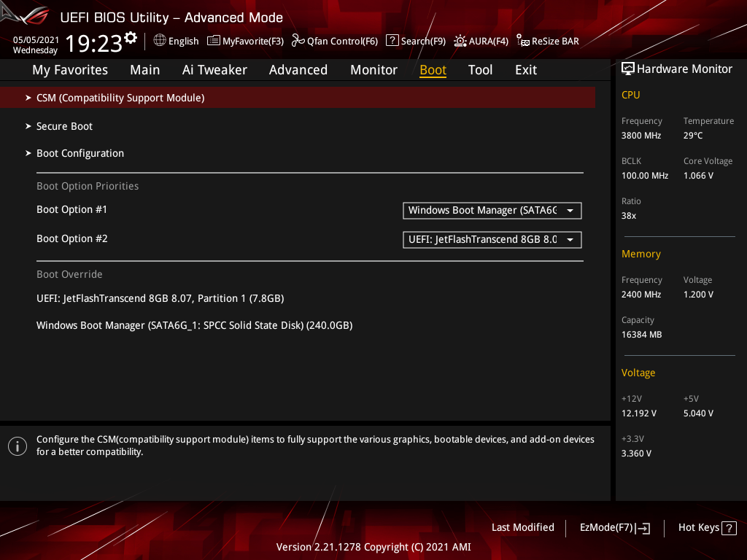Click BCLK value 100.00 MHz
The width and height of the screenshot is (747, 560).
tap(645, 176)
